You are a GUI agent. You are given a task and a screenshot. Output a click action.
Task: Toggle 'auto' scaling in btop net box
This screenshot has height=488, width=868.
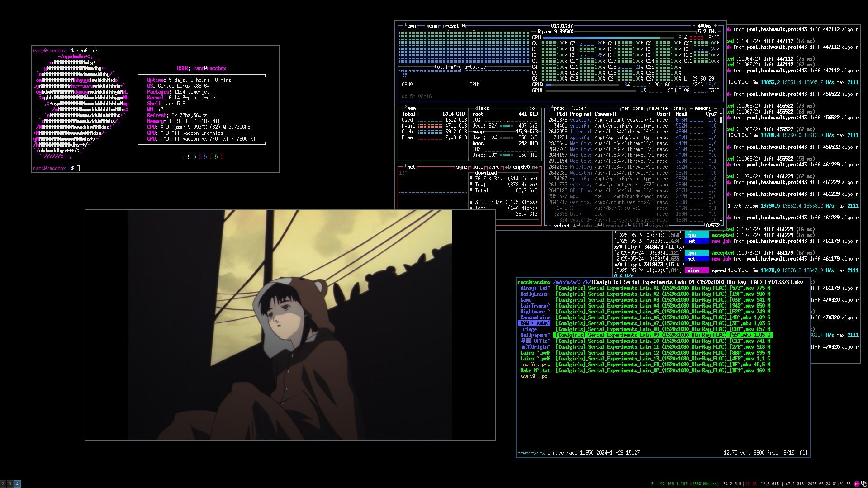click(478, 167)
